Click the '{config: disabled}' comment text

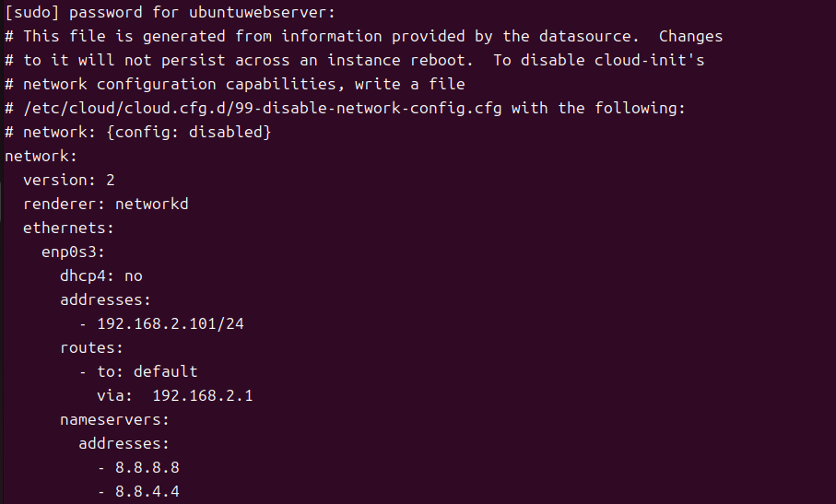pos(189,132)
